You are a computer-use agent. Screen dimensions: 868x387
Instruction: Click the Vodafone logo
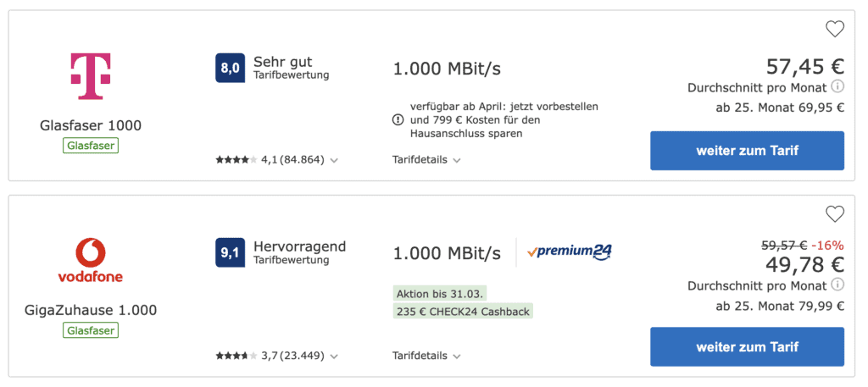point(91,260)
